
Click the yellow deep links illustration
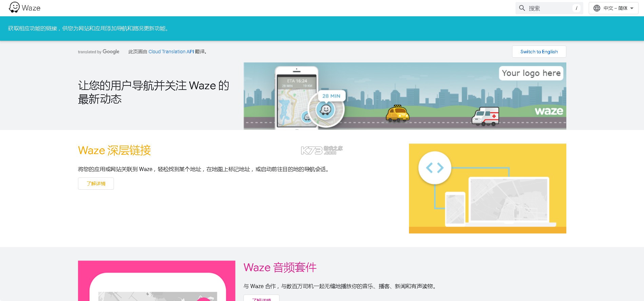coord(487,188)
